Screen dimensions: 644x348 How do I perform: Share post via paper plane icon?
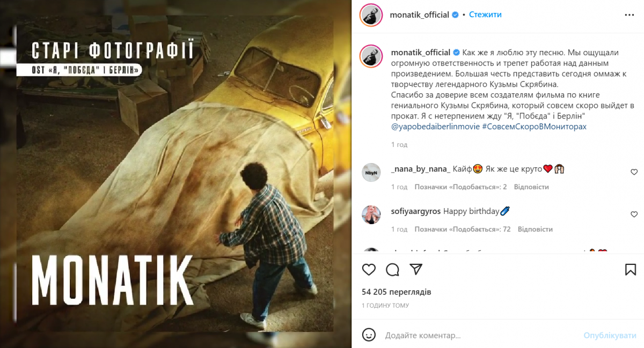click(x=416, y=269)
